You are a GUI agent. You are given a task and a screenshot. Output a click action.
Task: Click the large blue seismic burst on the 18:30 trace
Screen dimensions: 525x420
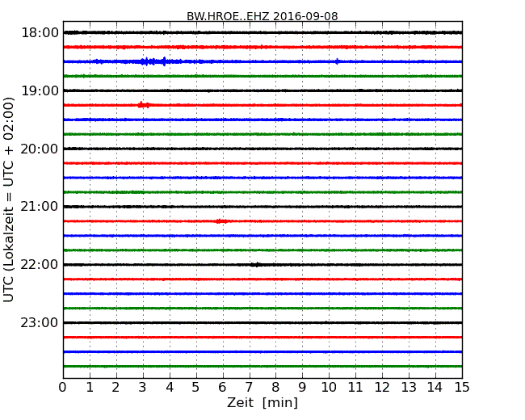(x=154, y=61)
